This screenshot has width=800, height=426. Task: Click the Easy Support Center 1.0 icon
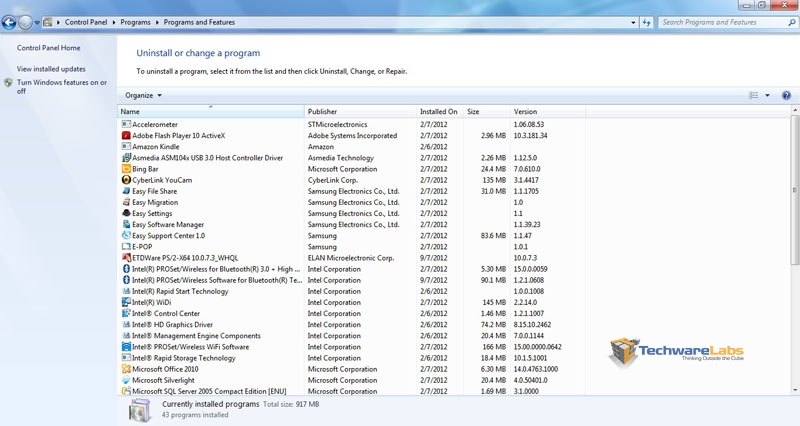[x=126, y=235]
